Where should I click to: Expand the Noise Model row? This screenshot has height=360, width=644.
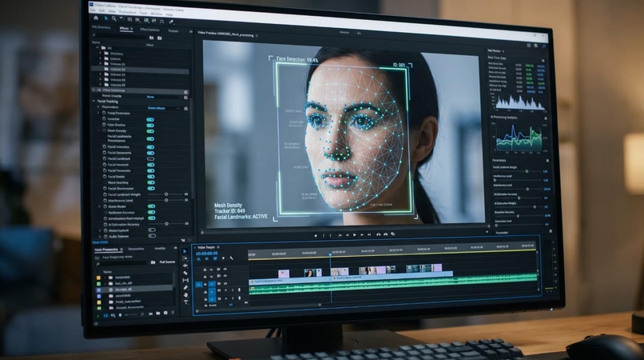coord(99,206)
